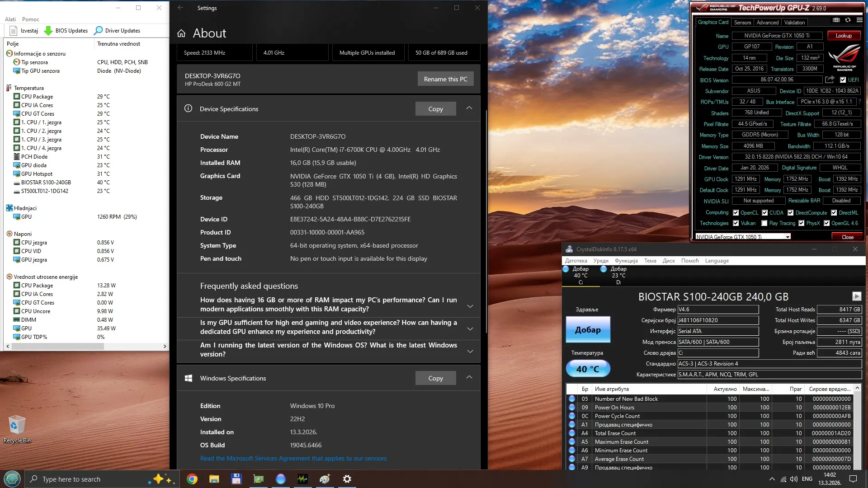Viewport: 868px width, 488px height.
Task: Click the CrystalDiskInfo next disk arrow
Action: coord(856,296)
